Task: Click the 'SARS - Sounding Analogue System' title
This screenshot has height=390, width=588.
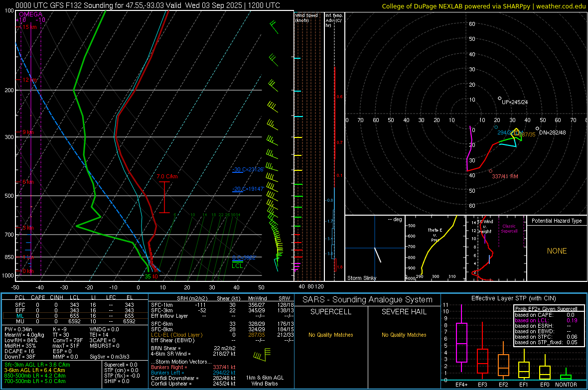Action: [x=367, y=300]
